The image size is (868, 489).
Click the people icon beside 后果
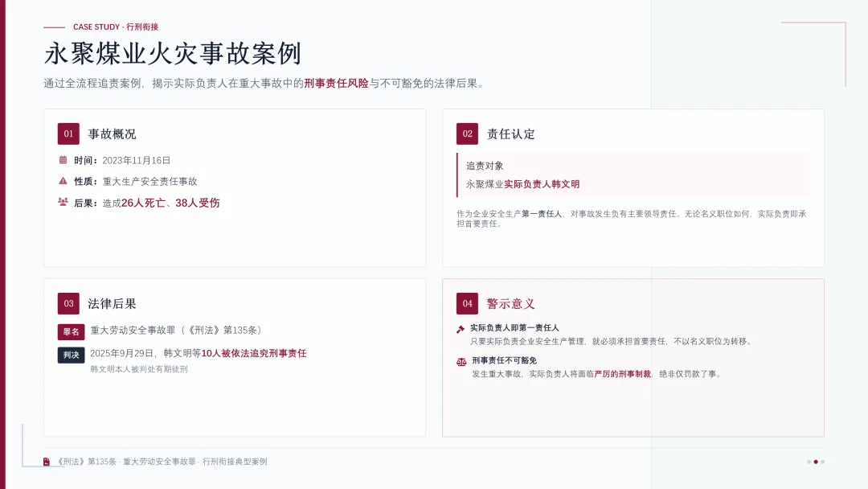point(63,202)
